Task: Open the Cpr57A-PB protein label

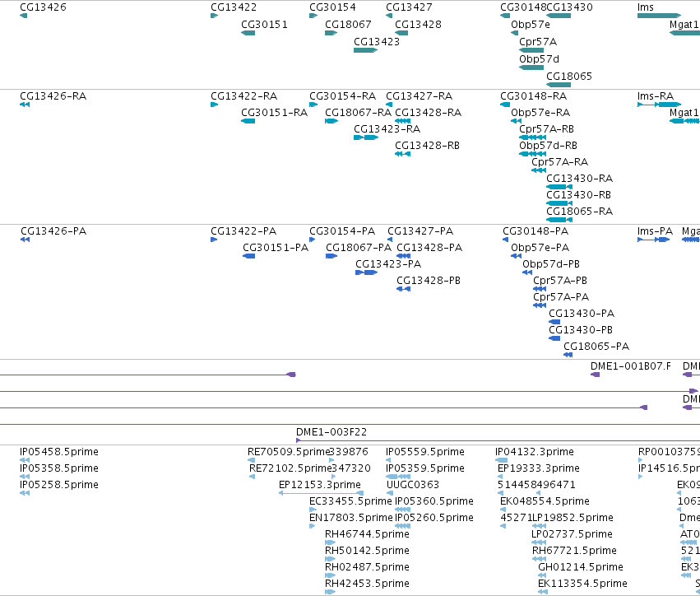Action: (560, 281)
